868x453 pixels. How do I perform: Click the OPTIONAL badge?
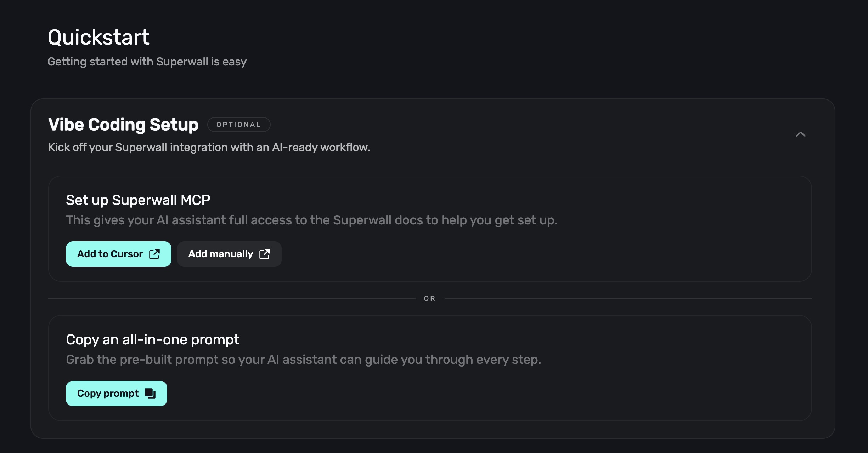click(239, 125)
